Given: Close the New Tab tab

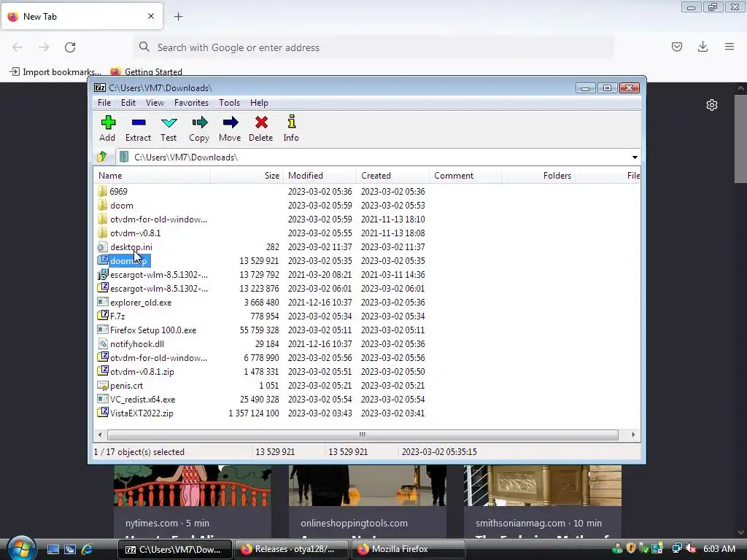Looking at the screenshot, I should point(151,16).
